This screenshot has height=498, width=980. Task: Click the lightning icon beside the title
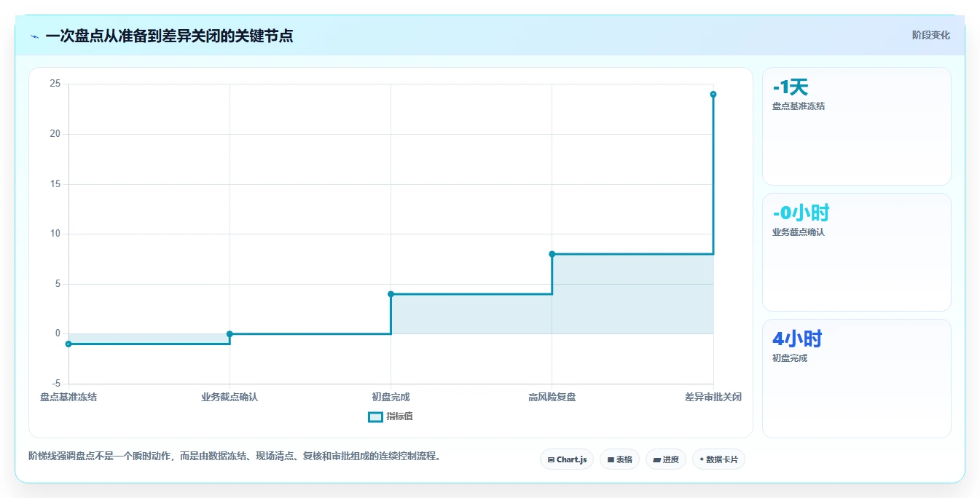(x=34, y=36)
